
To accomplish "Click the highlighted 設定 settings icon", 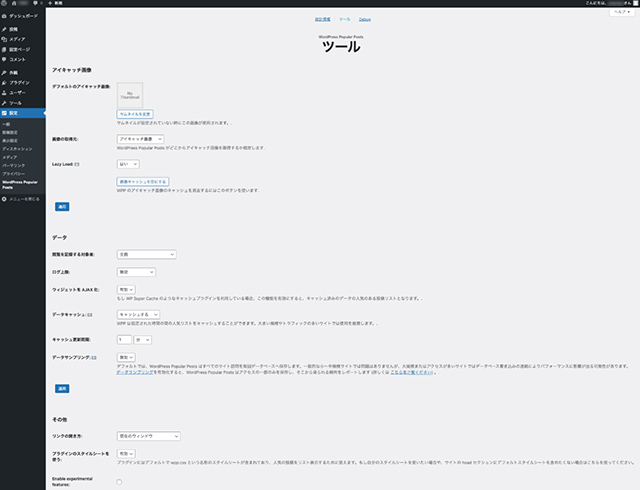I will (x=4, y=113).
